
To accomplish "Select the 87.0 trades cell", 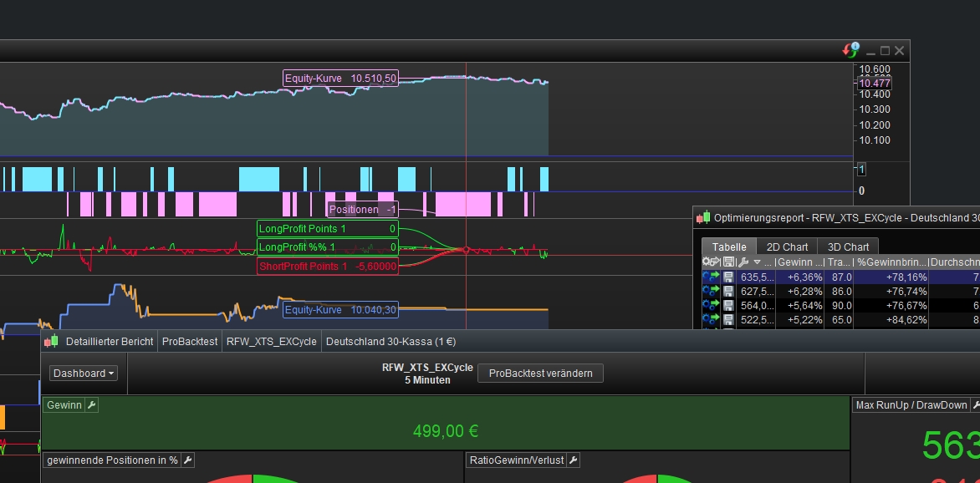I will pyautogui.click(x=839, y=277).
